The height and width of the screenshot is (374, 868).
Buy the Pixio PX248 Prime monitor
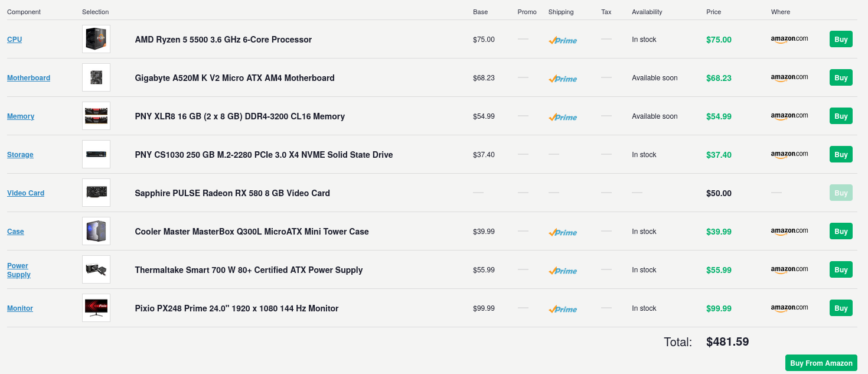[841, 308]
